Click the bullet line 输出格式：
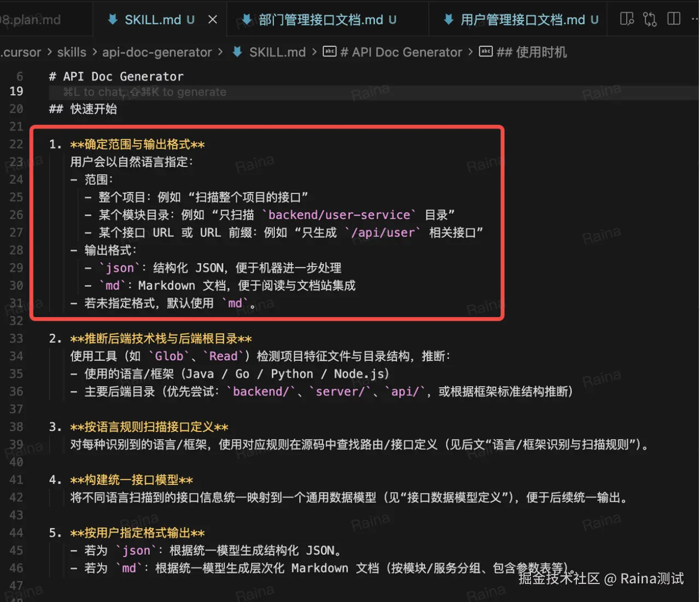This screenshot has width=700, height=602. coord(103,250)
